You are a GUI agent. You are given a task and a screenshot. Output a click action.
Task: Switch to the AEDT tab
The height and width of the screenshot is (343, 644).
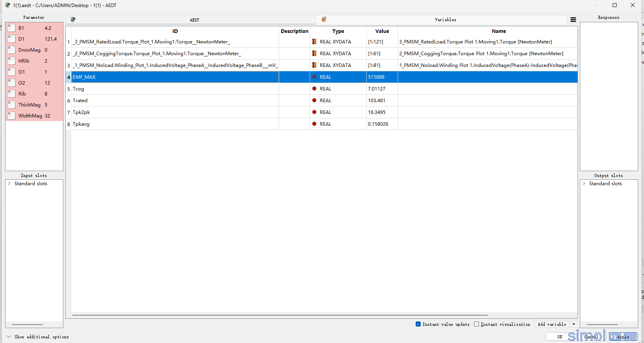click(x=191, y=20)
